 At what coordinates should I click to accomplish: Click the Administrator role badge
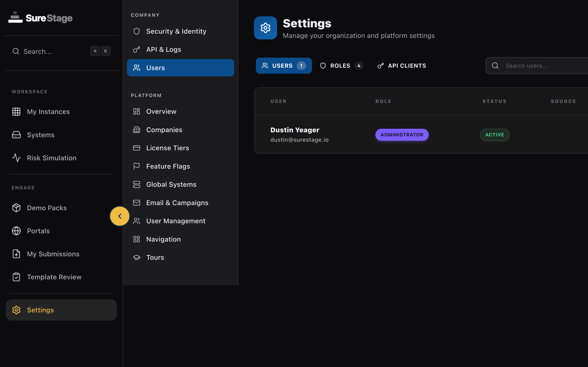coord(402,135)
